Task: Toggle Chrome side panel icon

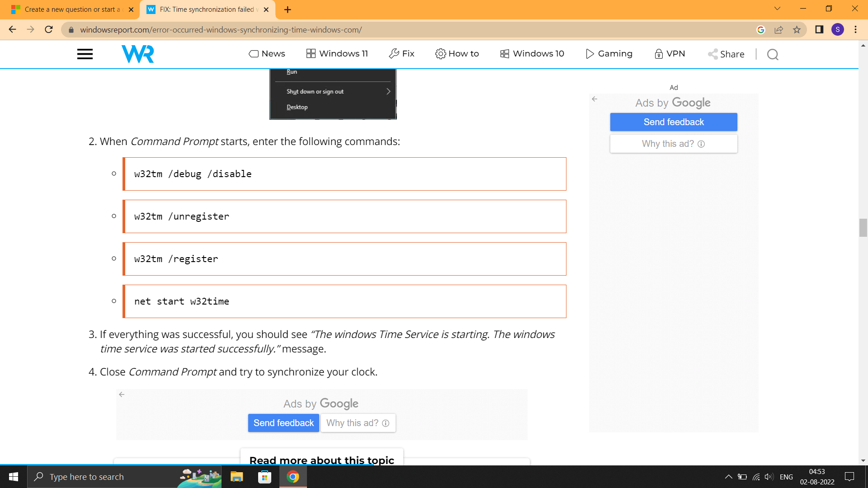Action: (x=819, y=30)
